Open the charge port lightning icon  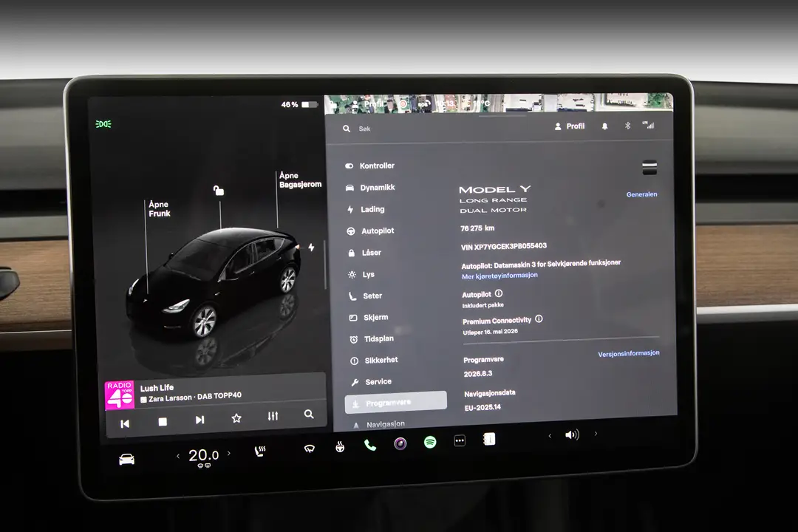point(311,248)
